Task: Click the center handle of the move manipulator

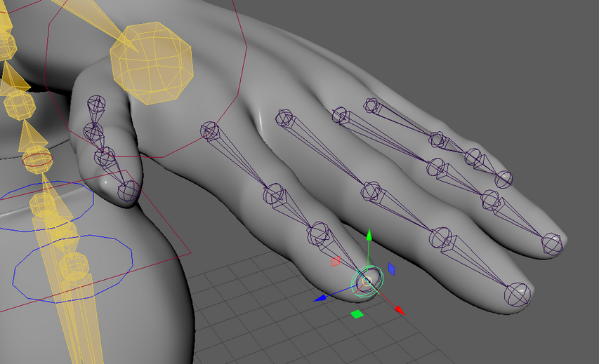Action: coord(367,281)
